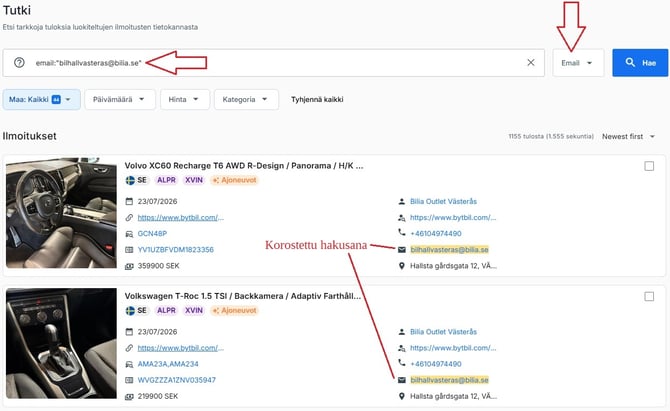Open the Kategoria category filter
Image resolution: width=670 pixels, height=411 pixels.
[246, 100]
